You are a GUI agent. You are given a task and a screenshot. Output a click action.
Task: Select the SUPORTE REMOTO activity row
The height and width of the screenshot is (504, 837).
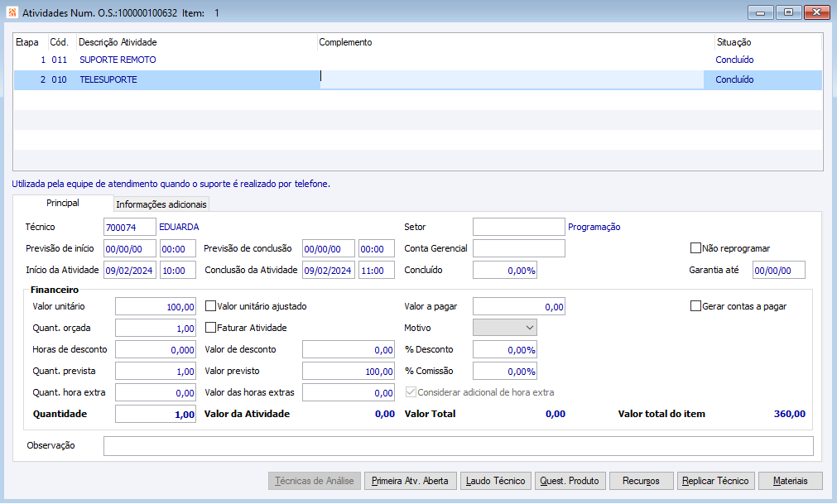[118, 60]
